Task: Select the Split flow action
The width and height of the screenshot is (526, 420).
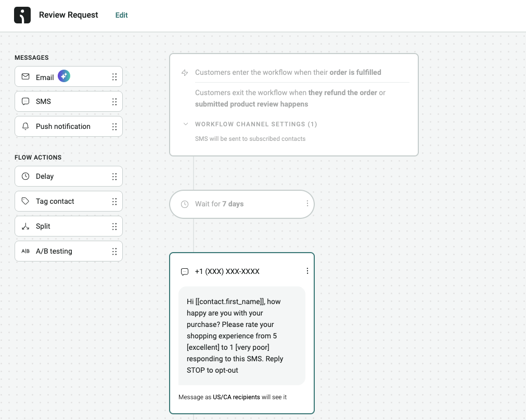Action: tap(69, 226)
